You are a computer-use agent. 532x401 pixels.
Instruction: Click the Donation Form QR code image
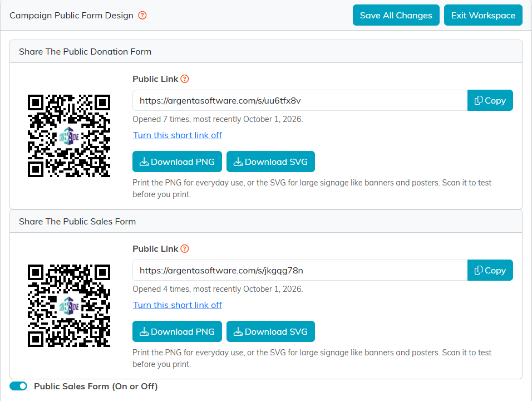pyautogui.click(x=69, y=136)
